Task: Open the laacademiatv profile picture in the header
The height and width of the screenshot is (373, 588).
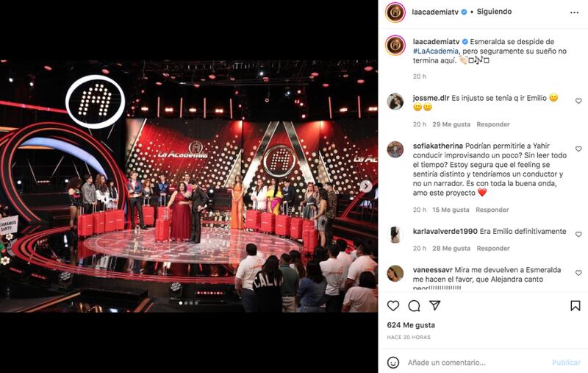Action: (x=395, y=13)
